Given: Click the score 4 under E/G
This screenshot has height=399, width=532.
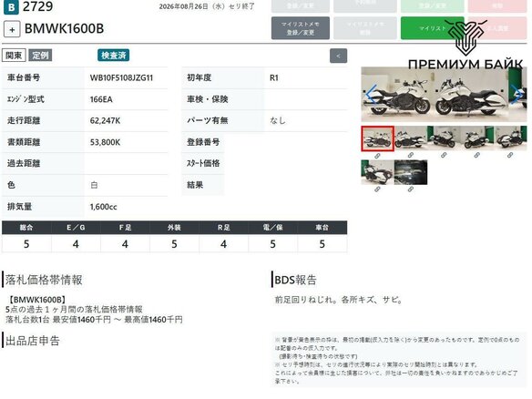Looking at the screenshot, I should pyautogui.click(x=76, y=244).
